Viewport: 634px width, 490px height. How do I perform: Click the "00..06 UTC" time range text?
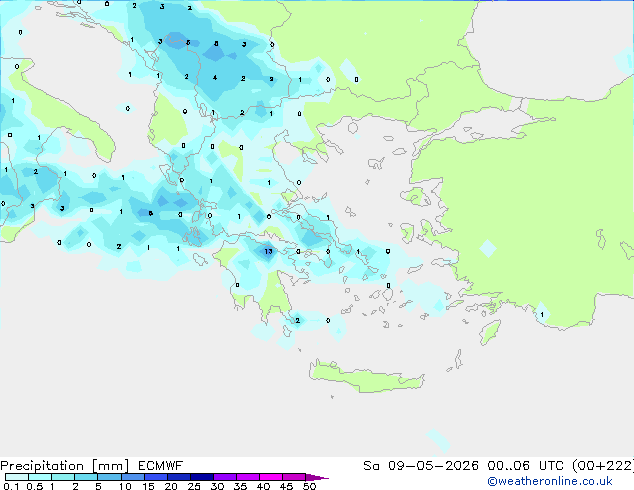pos(525,466)
